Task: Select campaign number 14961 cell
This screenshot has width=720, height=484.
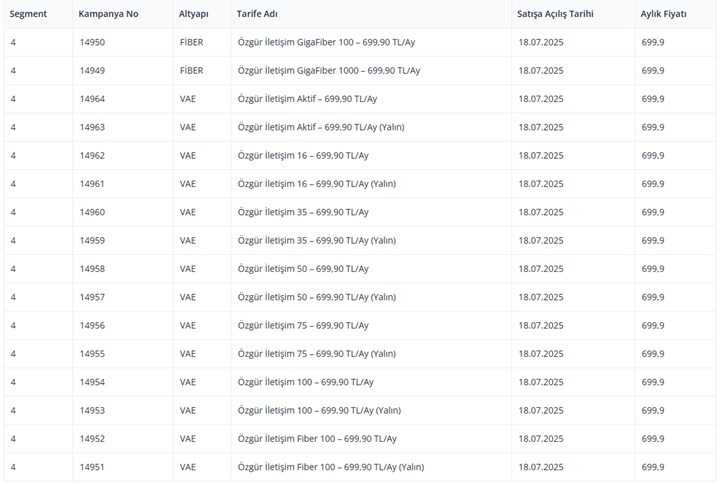Action: [92, 184]
